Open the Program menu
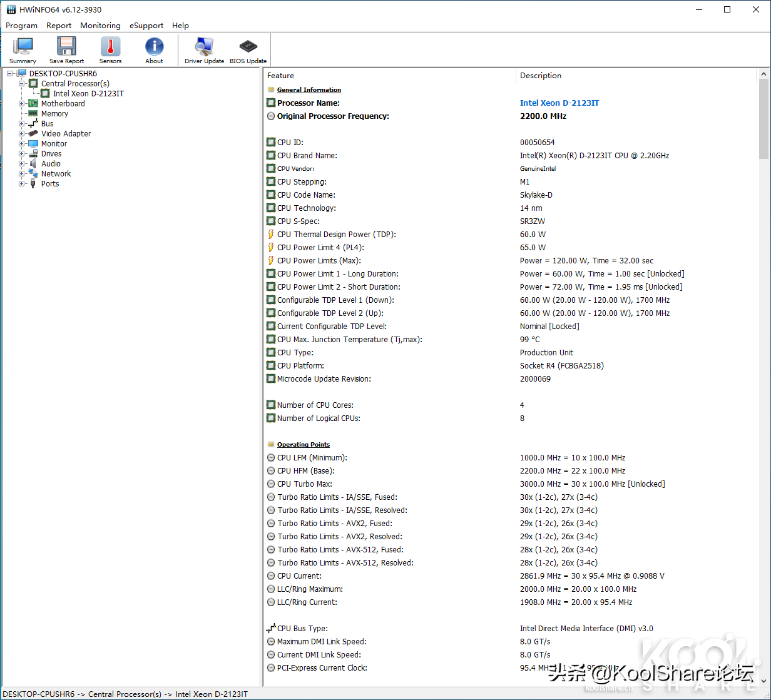 [21, 26]
